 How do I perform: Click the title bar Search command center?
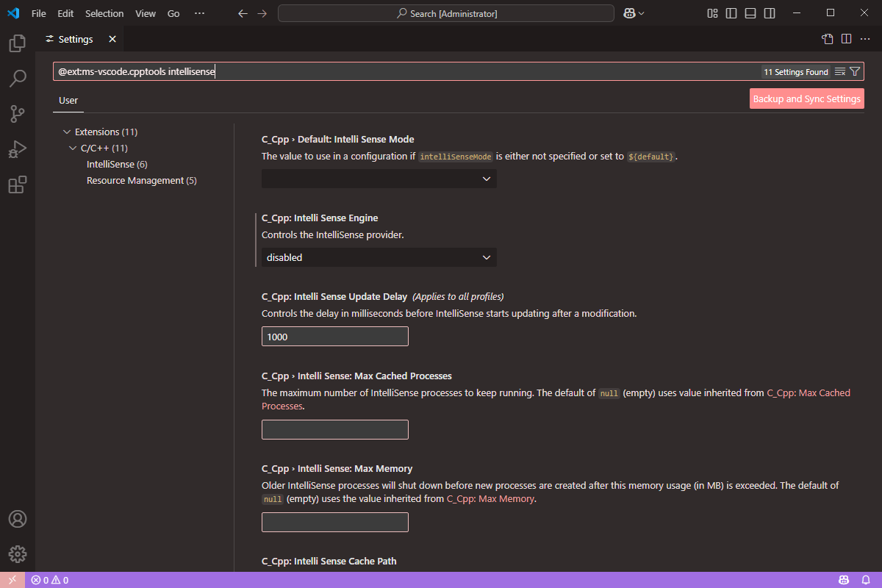click(446, 13)
